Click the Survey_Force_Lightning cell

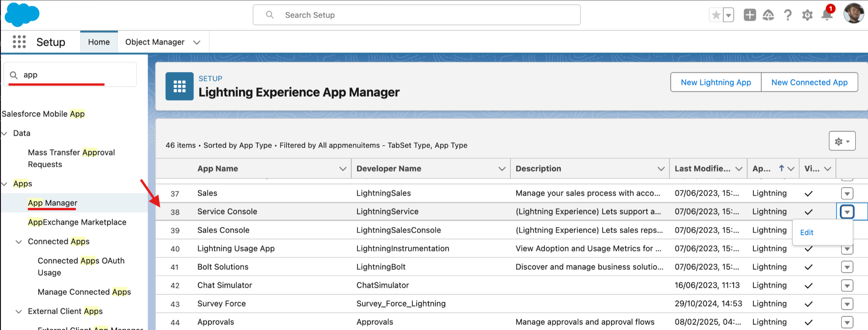pos(401,304)
